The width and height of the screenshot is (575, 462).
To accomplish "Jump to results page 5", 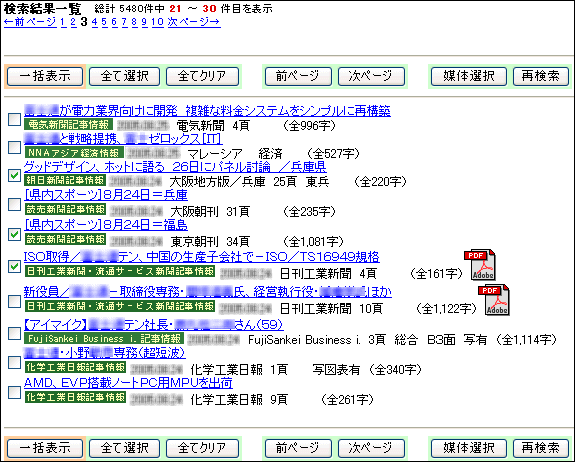I will click(x=105, y=22).
